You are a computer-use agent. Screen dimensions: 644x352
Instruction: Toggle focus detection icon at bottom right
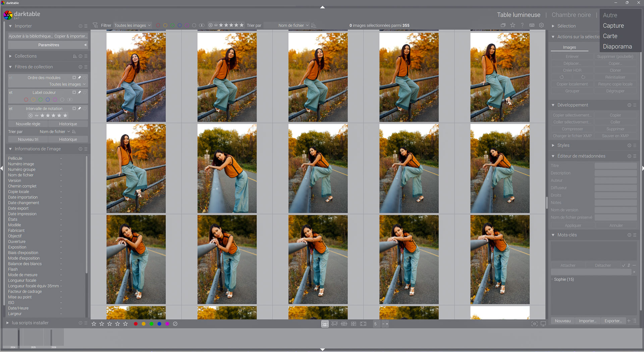coord(534,324)
